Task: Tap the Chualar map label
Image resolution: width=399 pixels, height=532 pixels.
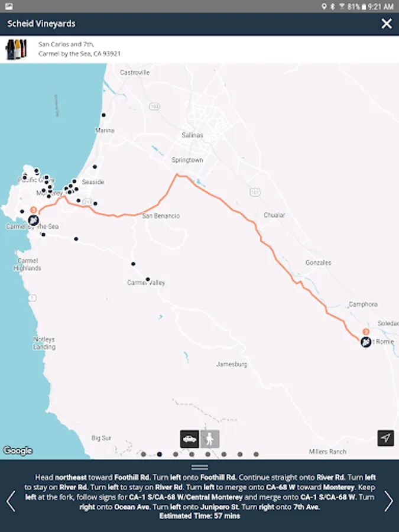Action: 274,215
